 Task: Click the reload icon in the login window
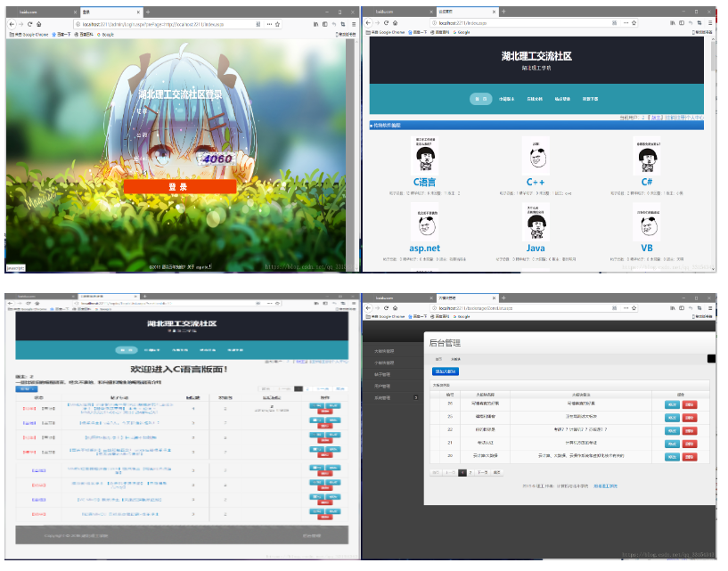[x=29, y=24]
